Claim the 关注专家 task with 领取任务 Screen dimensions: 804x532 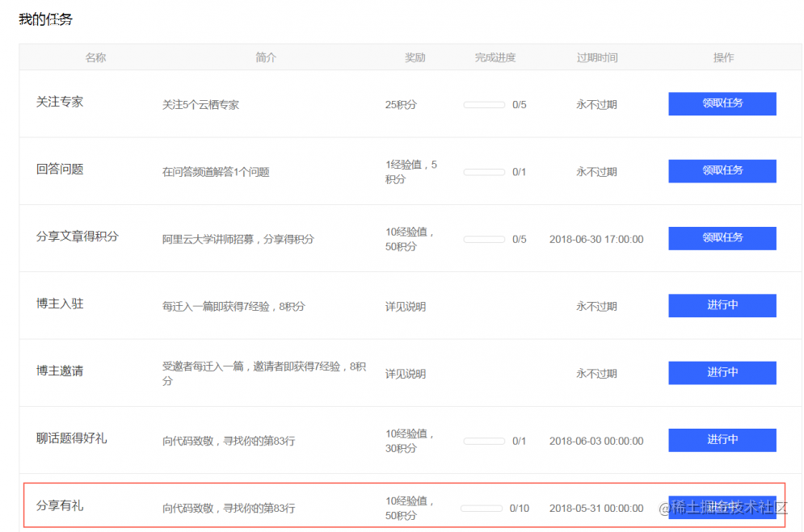coord(722,103)
